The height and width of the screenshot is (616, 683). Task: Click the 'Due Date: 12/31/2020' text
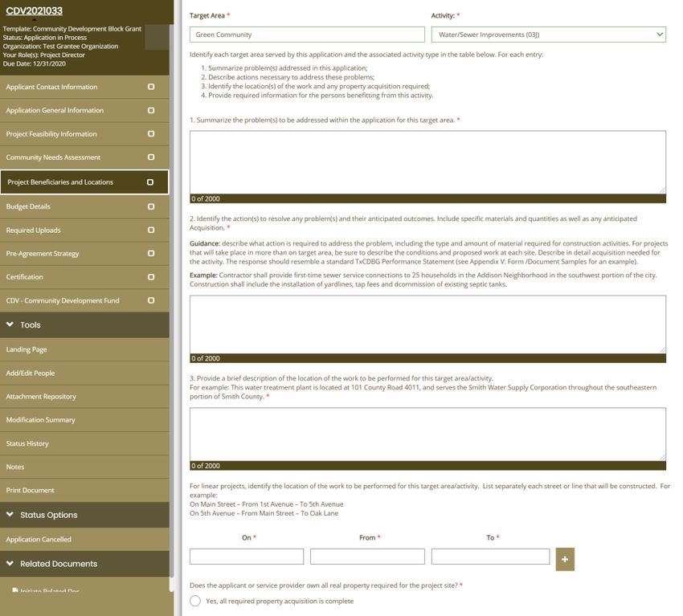[34, 63]
